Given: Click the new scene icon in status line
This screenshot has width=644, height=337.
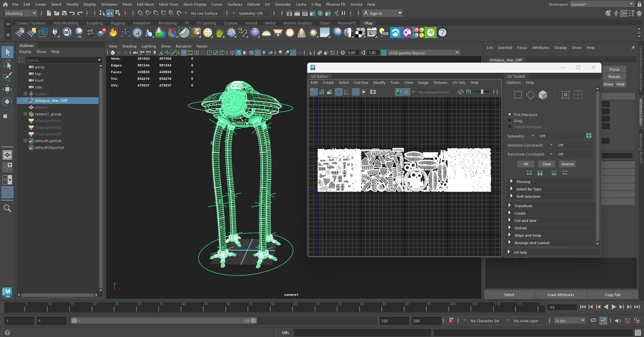Looking at the screenshot, I should 49,13.
